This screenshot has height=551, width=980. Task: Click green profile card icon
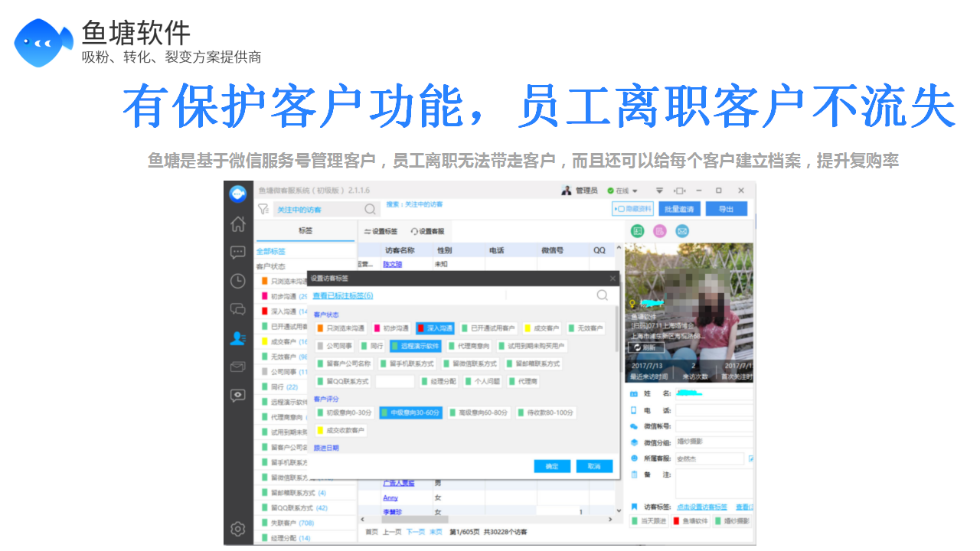[637, 231]
